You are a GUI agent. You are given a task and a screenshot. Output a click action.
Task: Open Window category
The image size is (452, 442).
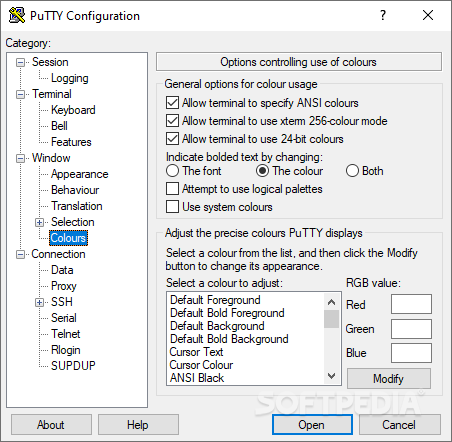pyautogui.click(x=51, y=158)
